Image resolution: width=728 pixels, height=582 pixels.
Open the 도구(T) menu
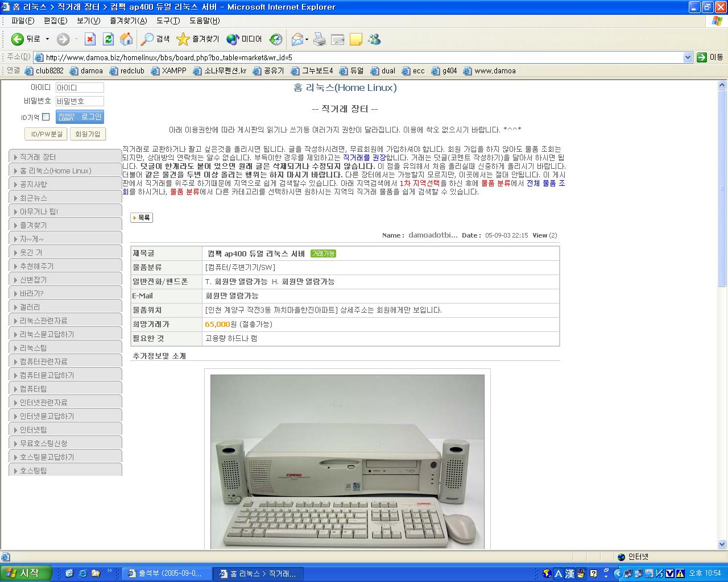168,20
